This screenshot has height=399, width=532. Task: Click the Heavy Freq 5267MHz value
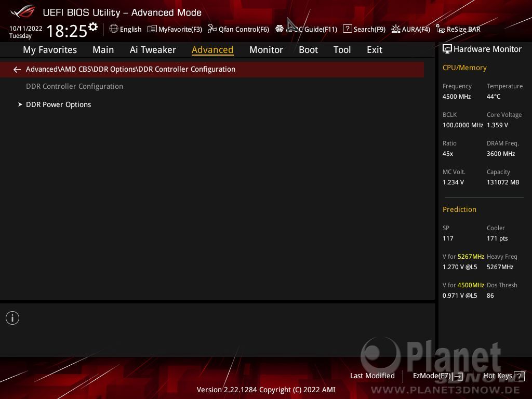[x=500, y=267]
